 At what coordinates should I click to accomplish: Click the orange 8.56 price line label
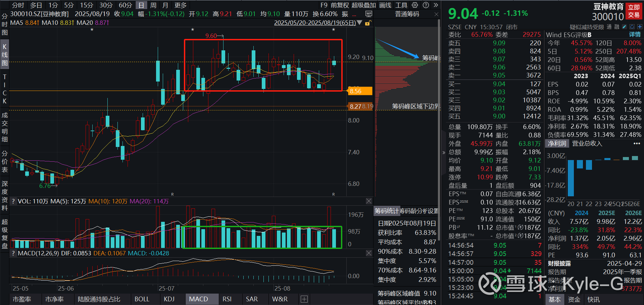coord(360,91)
